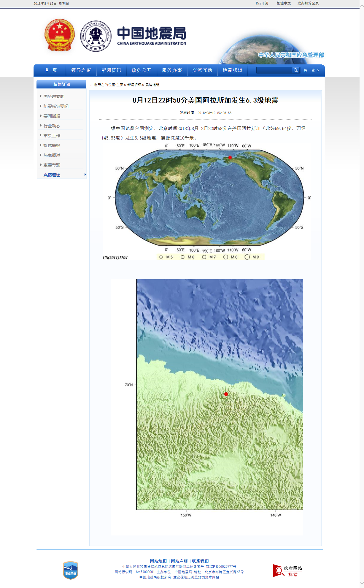Open the Rss订阅 link
Image resolution: width=364 pixels, height=588 pixels.
pyautogui.click(x=262, y=3)
